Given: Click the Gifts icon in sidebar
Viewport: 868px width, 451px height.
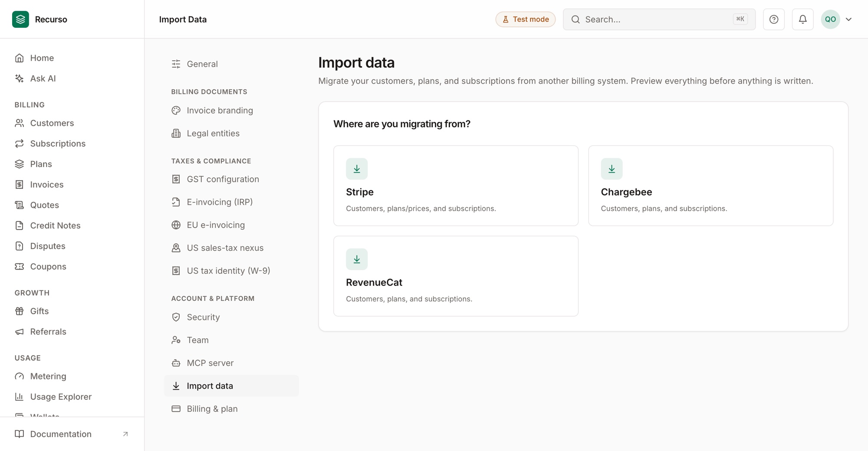Looking at the screenshot, I should coord(19,311).
